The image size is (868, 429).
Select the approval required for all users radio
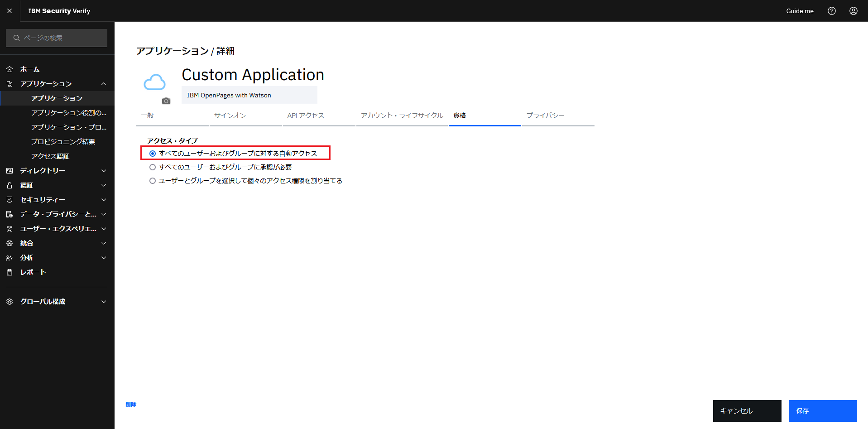click(x=153, y=167)
